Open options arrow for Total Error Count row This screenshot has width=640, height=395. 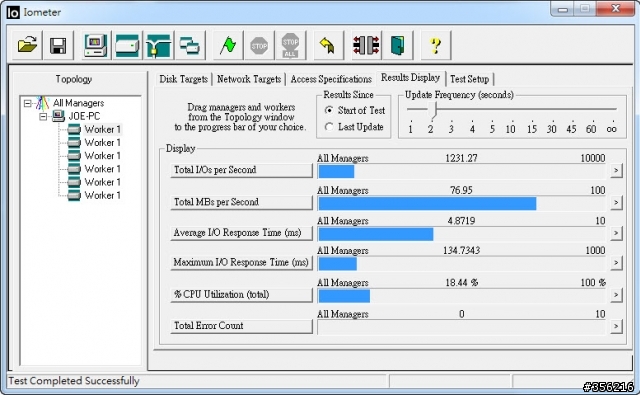pyautogui.click(x=616, y=326)
